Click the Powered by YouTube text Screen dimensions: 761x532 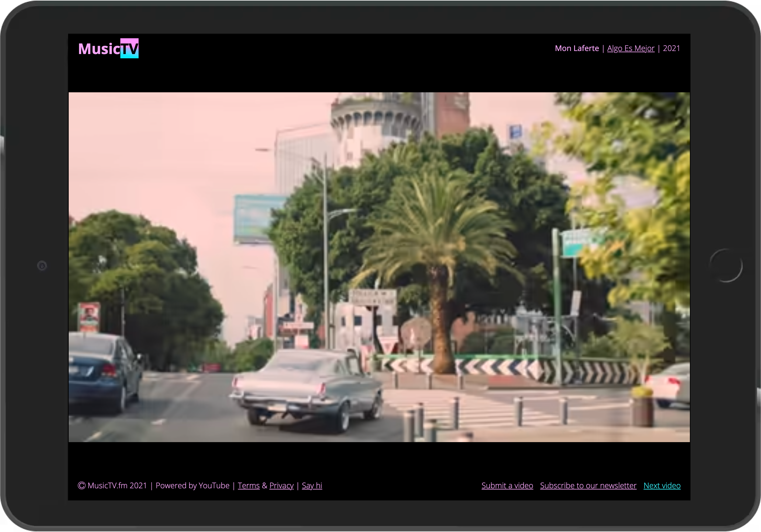193,485
